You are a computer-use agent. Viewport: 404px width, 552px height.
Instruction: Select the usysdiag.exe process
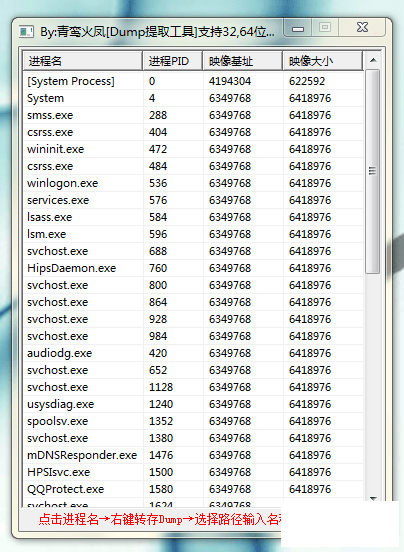193,404
